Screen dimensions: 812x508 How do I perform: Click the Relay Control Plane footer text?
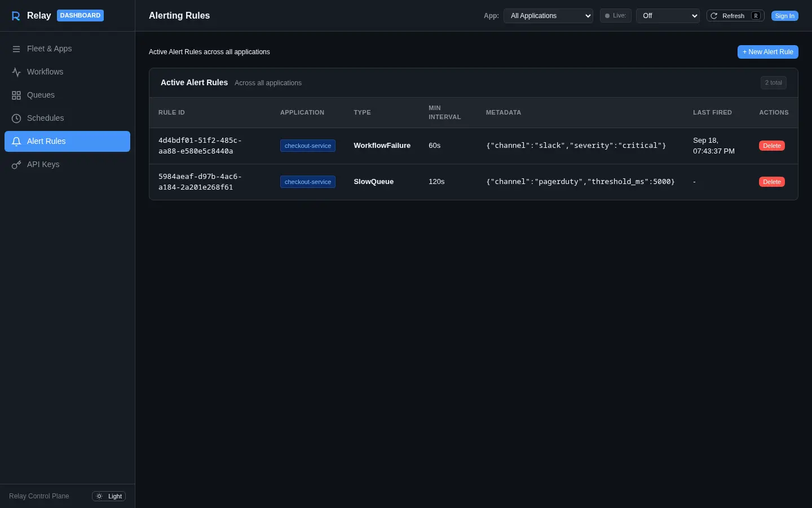click(x=39, y=496)
